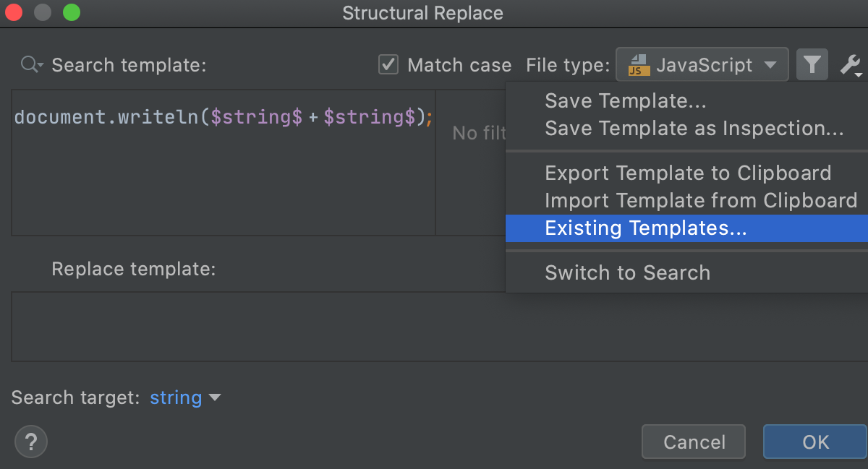Select Export Template to Clipboard
The height and width of the screenshot is (469, 868).
[x=687, y=173]
